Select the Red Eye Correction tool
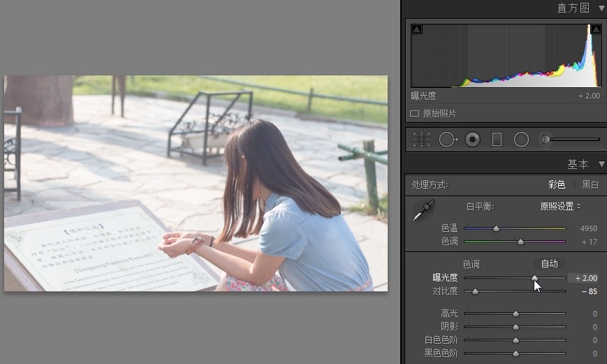Image resolution: width=607 pixels, height=364 pixels. [473, 140]
